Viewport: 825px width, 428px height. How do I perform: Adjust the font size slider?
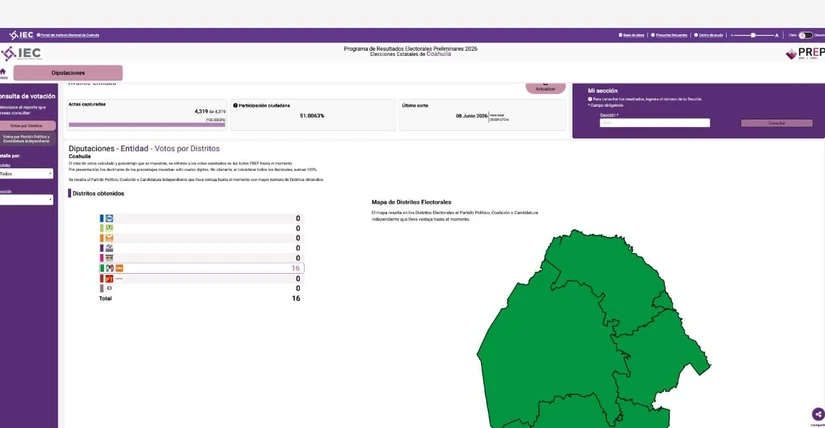pyautogui.click(x=754, y=35)
